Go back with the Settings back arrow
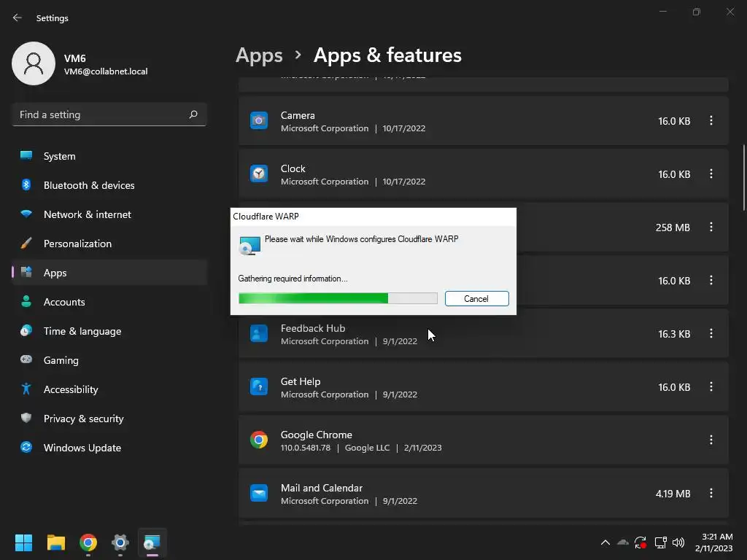 click(x=18, y=17)
